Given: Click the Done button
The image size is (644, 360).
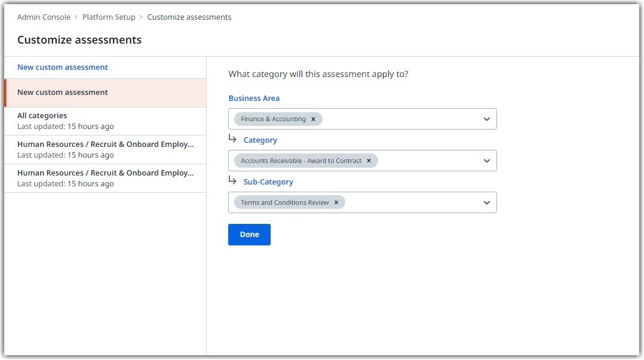Looking at the screenshot, I should click(249, 235).
